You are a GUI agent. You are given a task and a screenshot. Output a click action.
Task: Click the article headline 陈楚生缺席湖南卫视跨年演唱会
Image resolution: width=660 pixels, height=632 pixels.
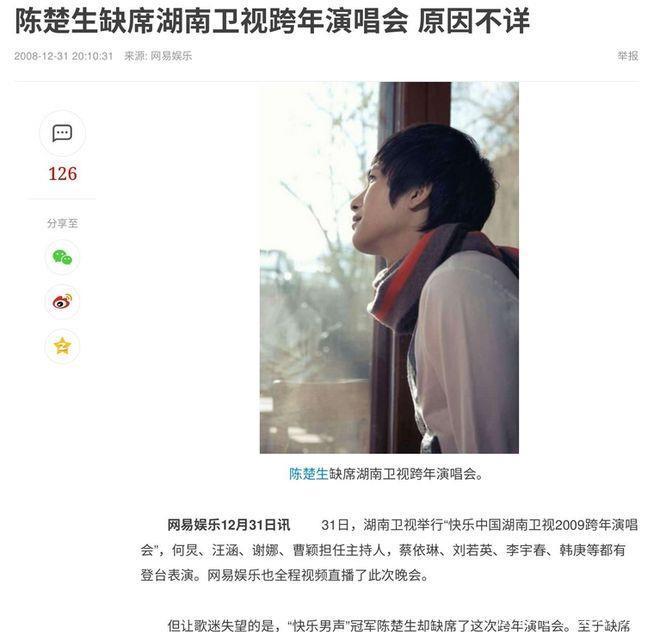point(212,21)
